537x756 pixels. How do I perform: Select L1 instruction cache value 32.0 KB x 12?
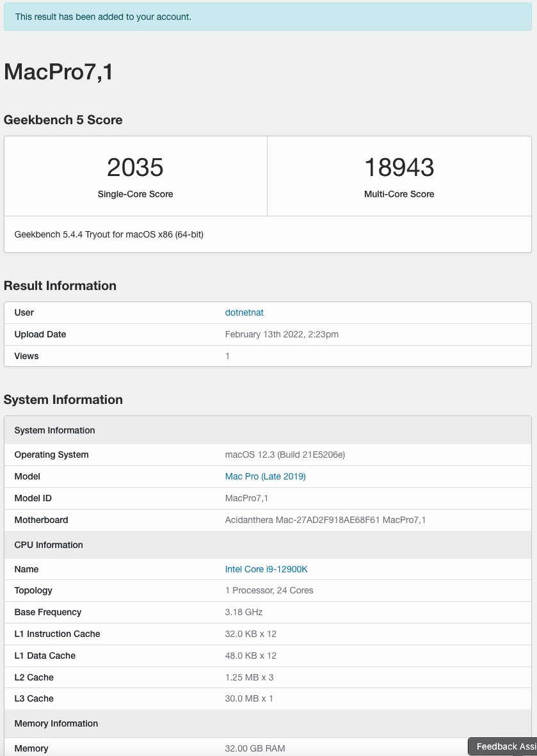[251, 634]
